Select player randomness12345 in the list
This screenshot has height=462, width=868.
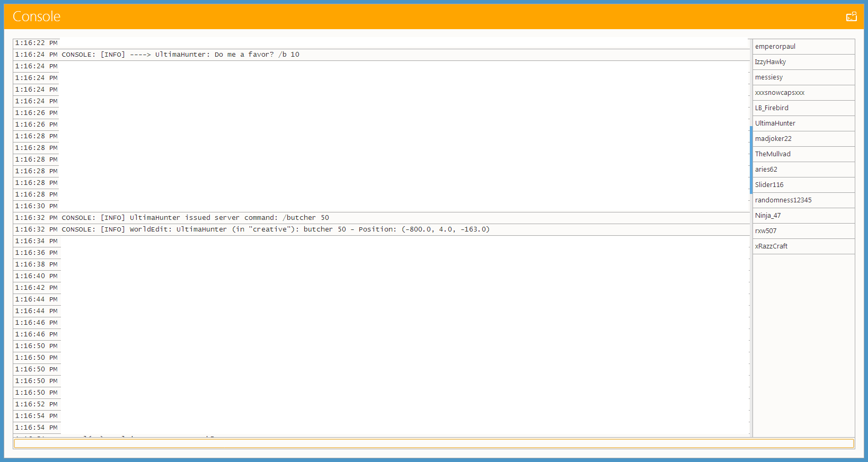(803, 200)
